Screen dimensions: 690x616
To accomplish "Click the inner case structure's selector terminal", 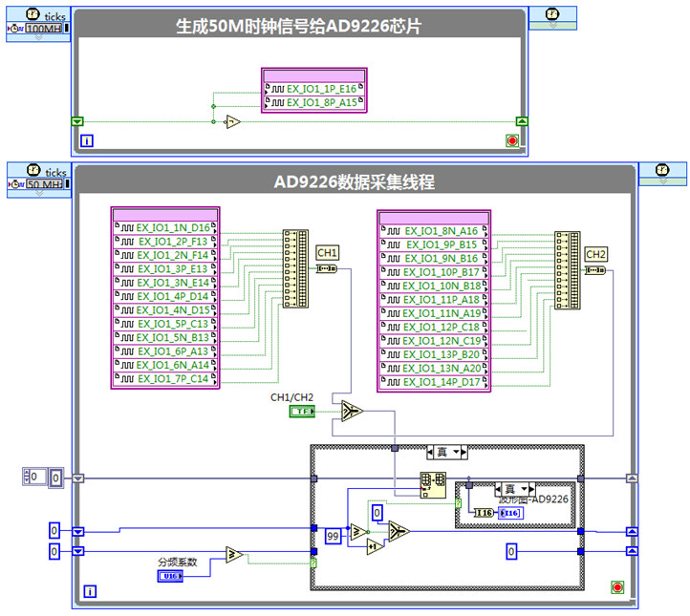I will click(458, 504).
